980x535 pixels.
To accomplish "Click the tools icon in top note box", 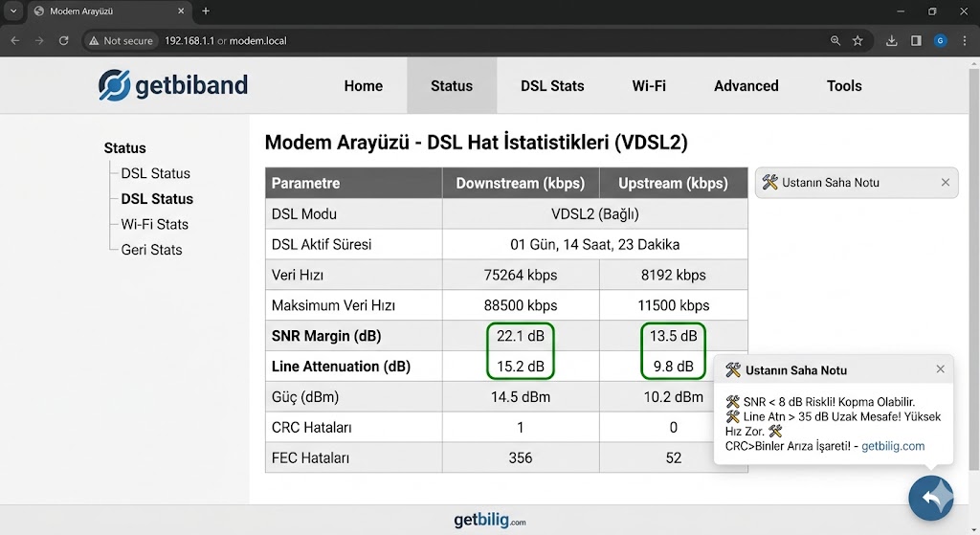I will (x=770, y=182).
